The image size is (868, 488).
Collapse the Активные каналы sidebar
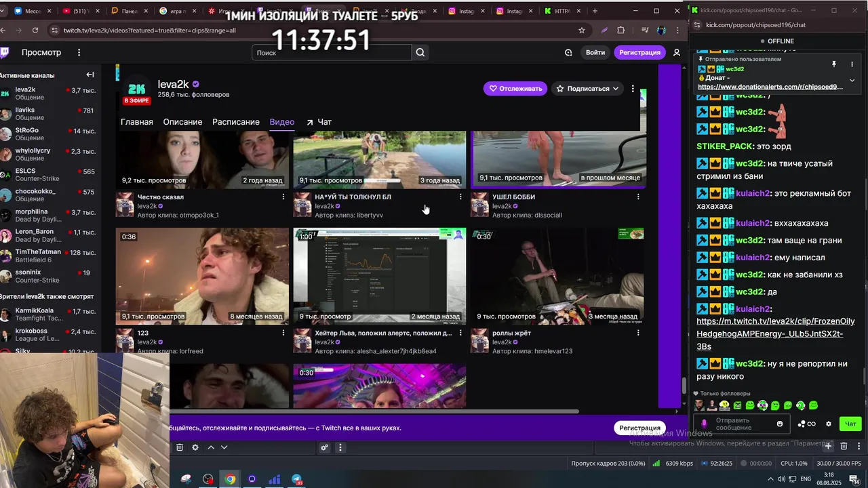click(x=90, y=75)
